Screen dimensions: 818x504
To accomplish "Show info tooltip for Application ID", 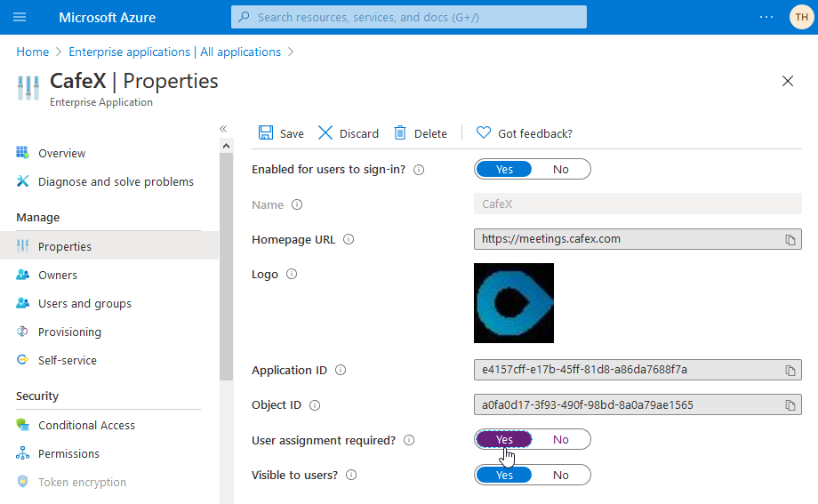I will click(341, 370).
